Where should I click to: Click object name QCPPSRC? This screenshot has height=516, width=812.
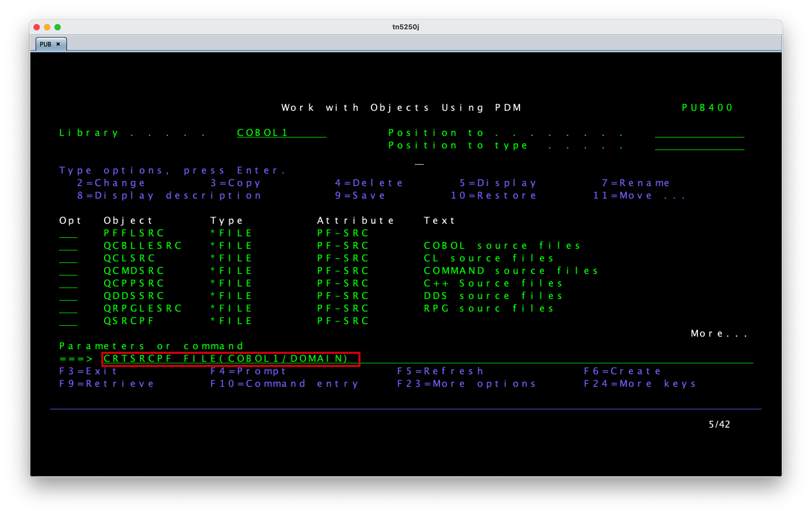click(x=133, y=283)
